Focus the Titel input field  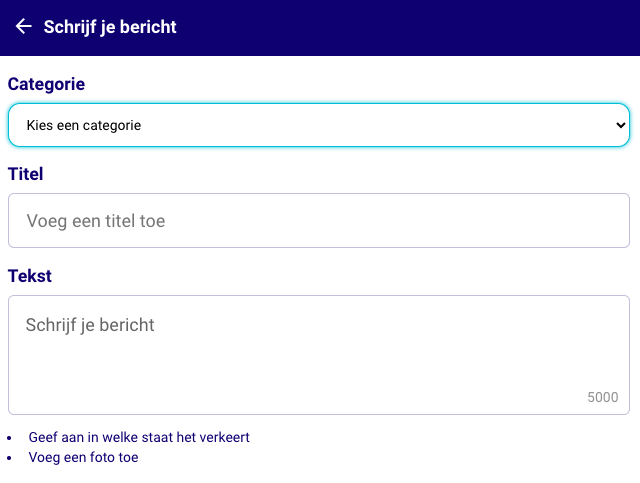318,220
